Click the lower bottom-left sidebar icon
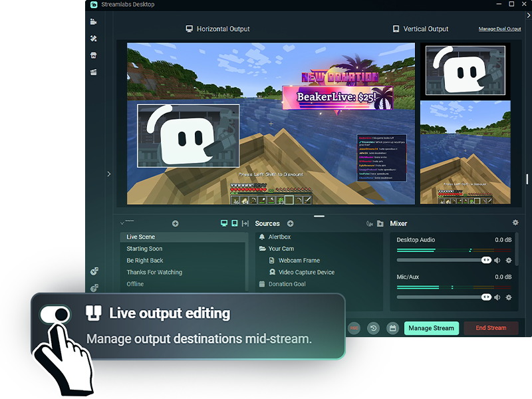This screenshot has width=532, height=399. click(94, 288)
